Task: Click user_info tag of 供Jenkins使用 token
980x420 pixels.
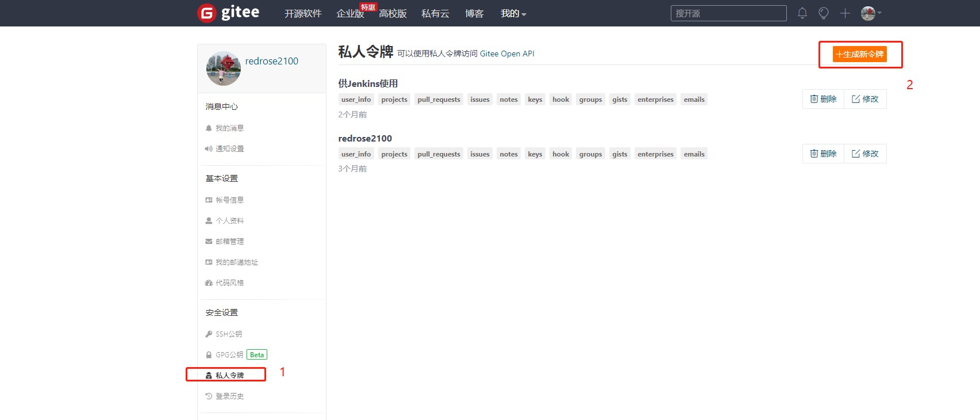Action: tap(356, 100)
